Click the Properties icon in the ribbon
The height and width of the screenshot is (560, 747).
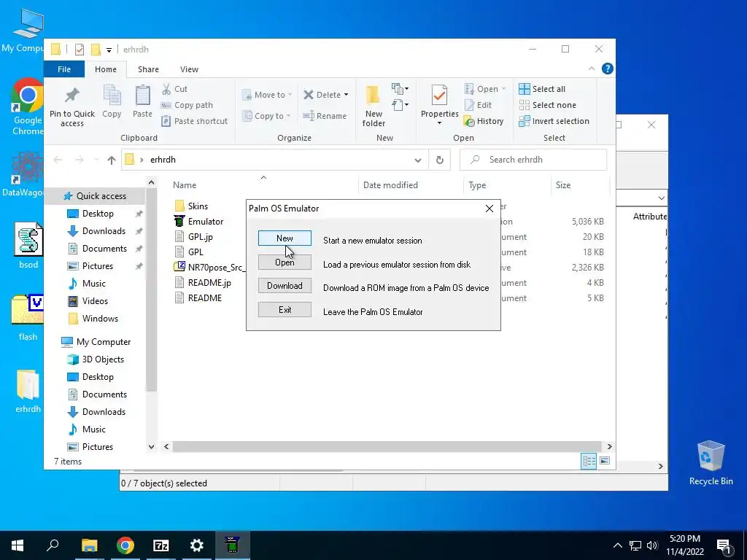pos(439,96)
